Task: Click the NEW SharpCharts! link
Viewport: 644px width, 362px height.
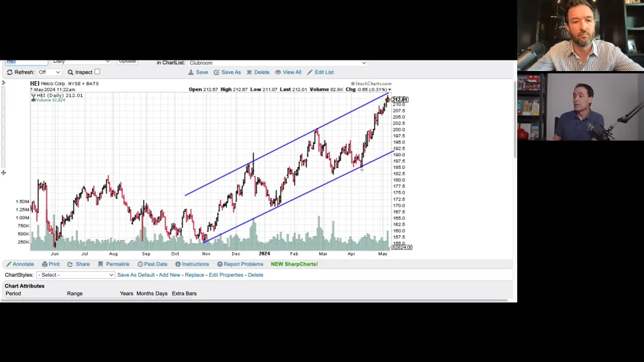Action: [294, 264]
